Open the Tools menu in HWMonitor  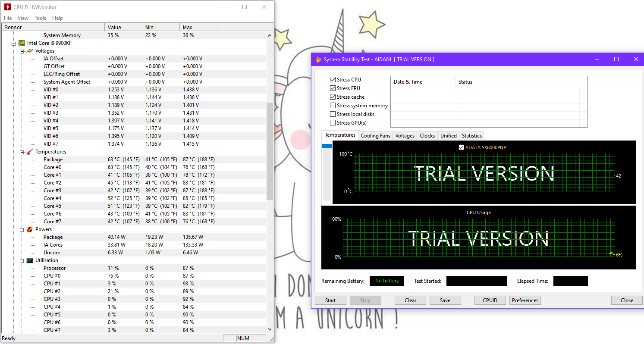(x=41, y=18)
